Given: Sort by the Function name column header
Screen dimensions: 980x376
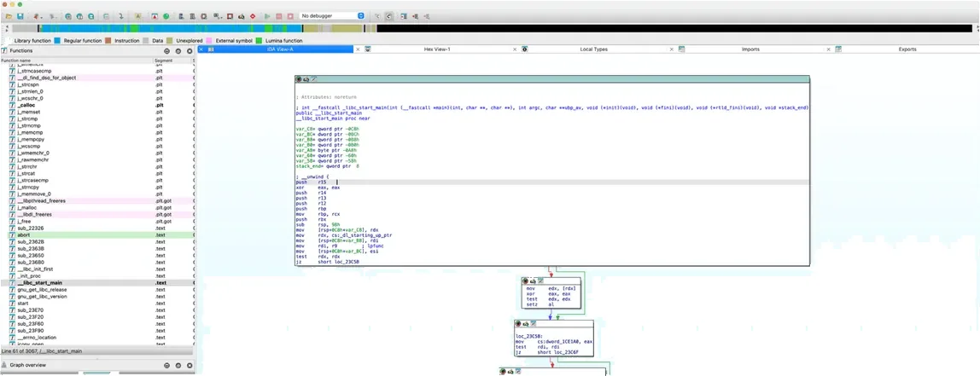Looking at the screenshot, I should [x=77, y=61].
